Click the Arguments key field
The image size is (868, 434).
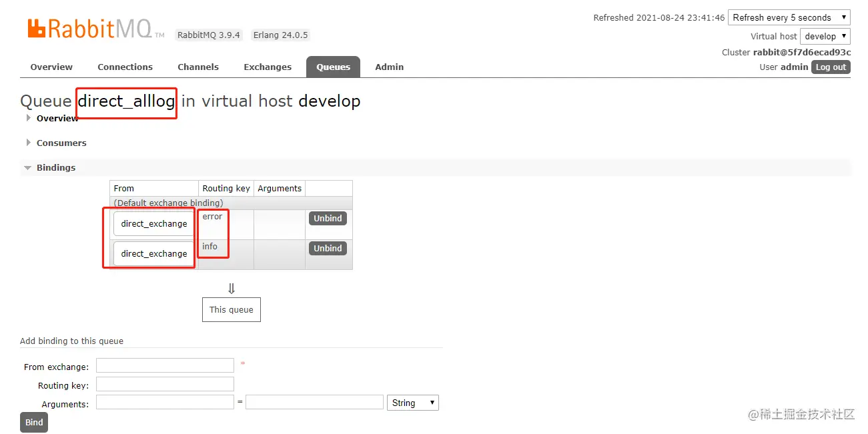coord(165,402)
